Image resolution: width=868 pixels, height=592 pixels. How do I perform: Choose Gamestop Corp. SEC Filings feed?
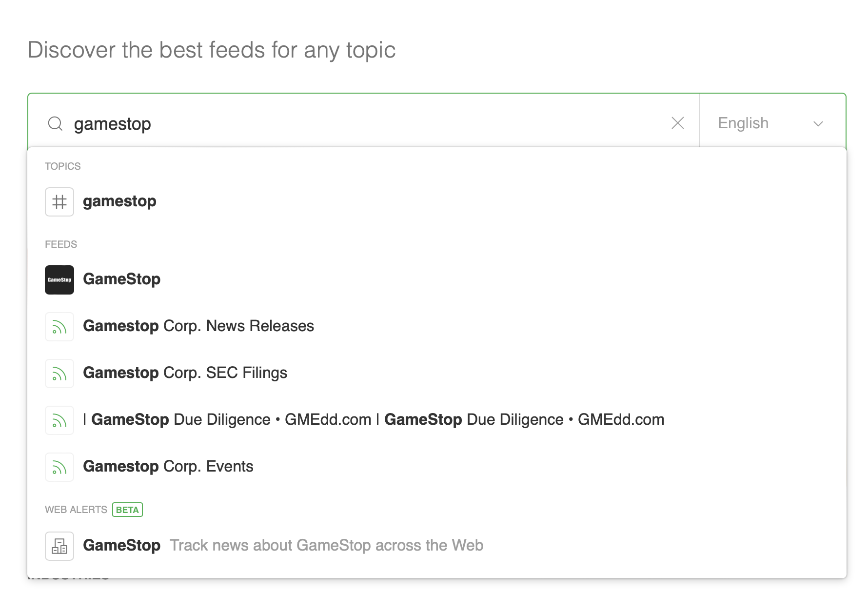[185, 373]
